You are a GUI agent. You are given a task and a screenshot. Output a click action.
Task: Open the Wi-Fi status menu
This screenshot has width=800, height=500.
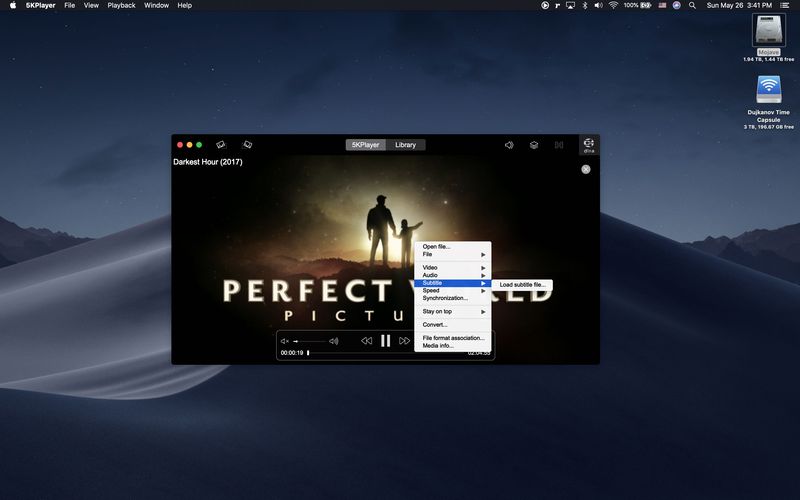click(613, 5)
